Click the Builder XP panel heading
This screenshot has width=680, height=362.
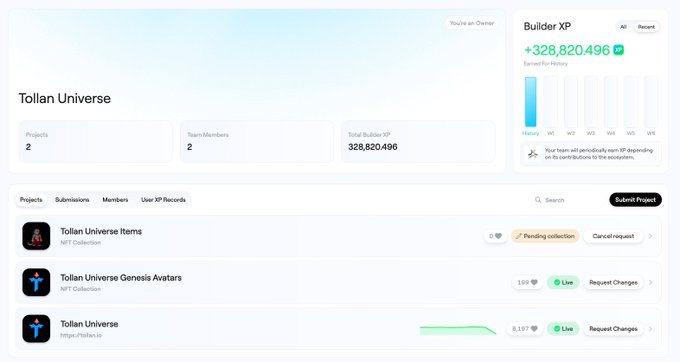click(x=547, y=26)
